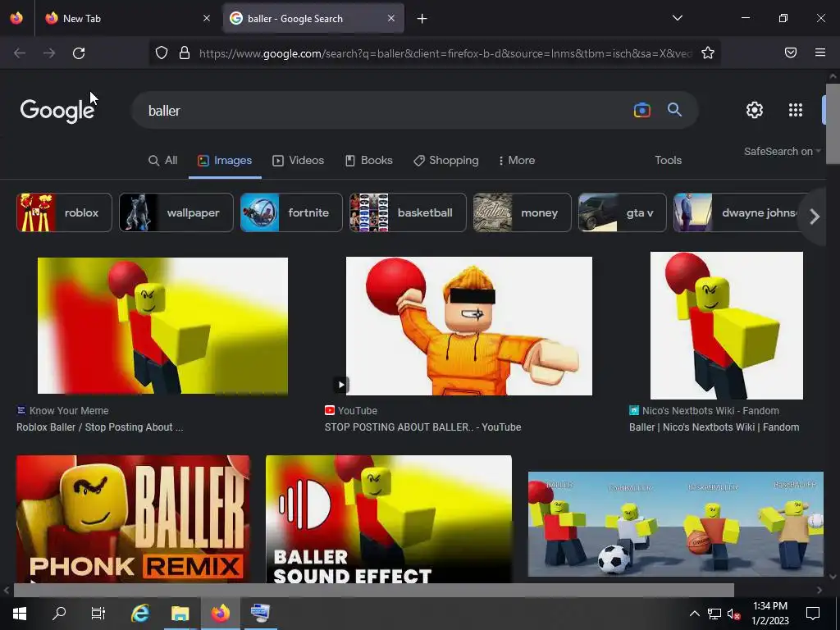The image size is (840, 630).
Task: Switch to the All results tab
Action: pyautogui.click(x=162, y=160)
